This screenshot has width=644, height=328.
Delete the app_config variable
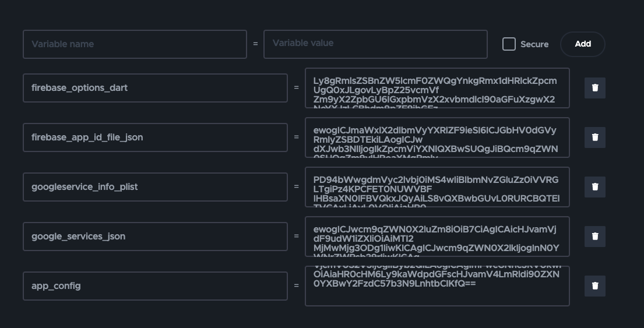594,286
